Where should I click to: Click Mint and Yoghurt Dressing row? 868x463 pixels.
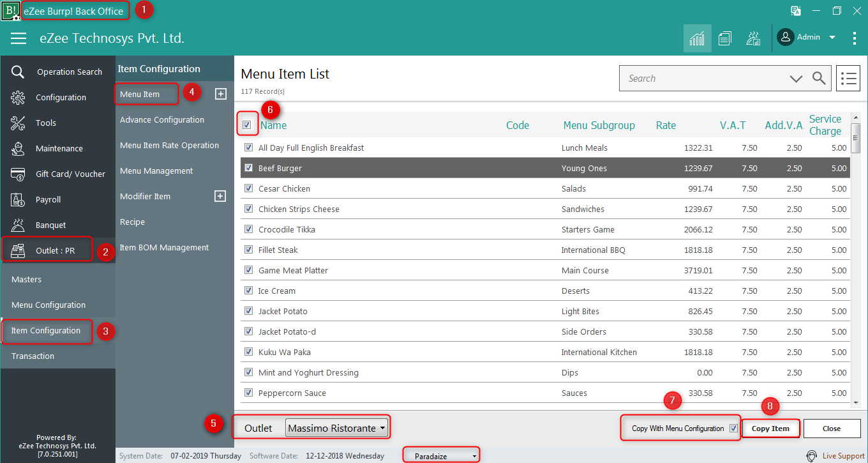click(x=546, y=372)
